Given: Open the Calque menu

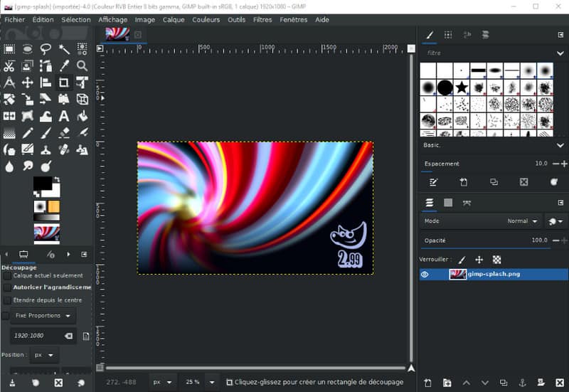Looking at the screenshot, I should pyautogui.click(x=174, y=20).
